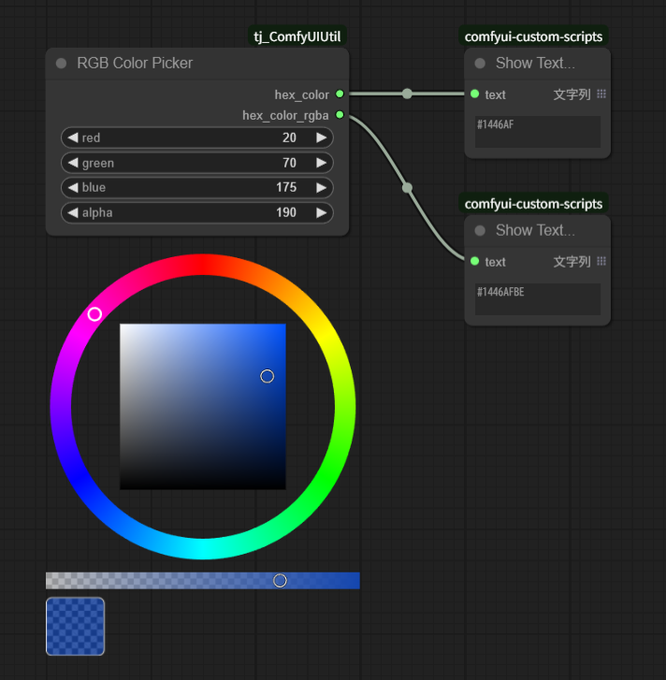Viewport: 666px width, 680px height.
Task: Click the #1446AFBE text output box
Action: point(538,299)
